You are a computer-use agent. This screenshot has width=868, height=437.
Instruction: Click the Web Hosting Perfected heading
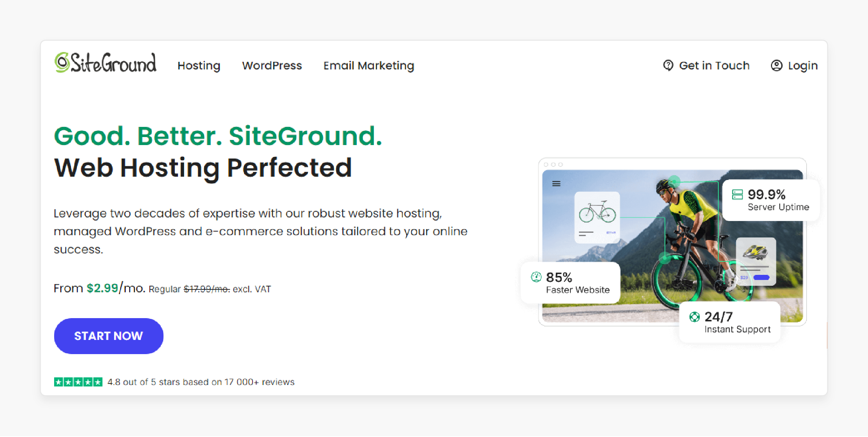[203, 168]
